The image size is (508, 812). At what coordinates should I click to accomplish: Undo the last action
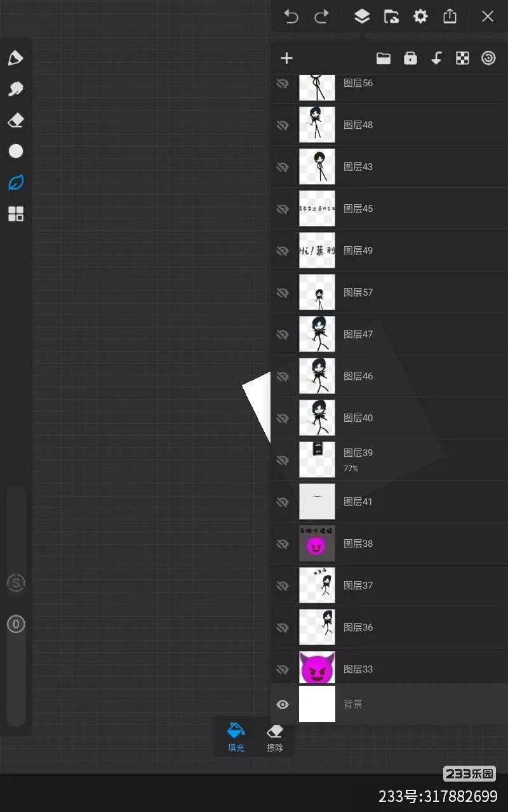[291, 16]
